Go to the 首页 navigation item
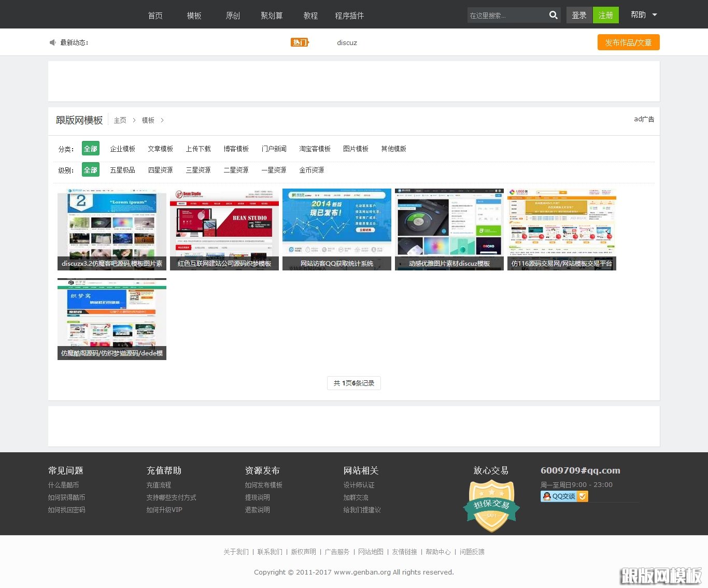 click(x=155, y=16)
